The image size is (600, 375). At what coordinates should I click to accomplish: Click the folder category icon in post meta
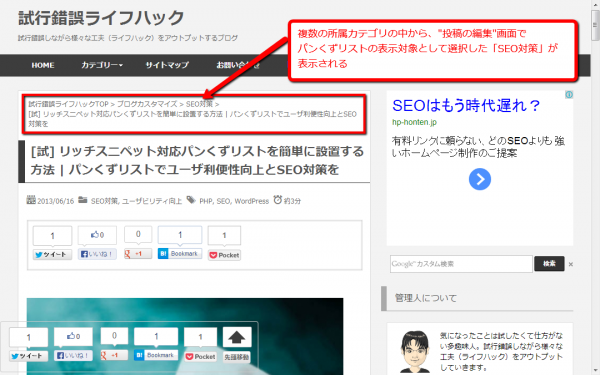click(x=83, y=200)
